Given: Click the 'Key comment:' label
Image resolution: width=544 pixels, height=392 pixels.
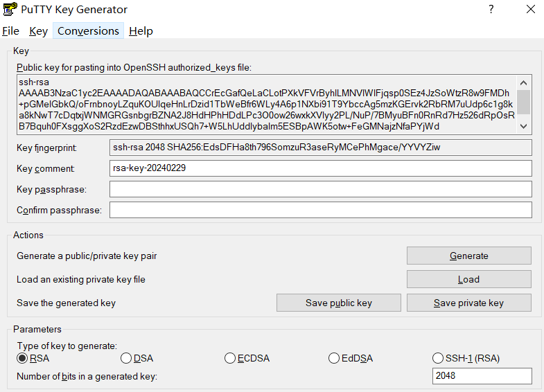Looking at the screenshot, I should coord(46,169).
